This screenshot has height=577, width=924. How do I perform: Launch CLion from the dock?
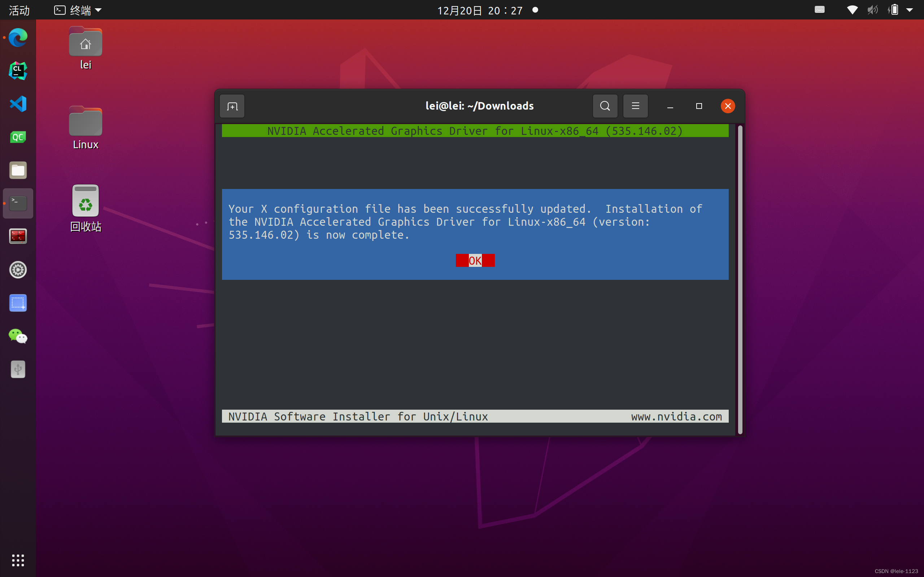(18, 70)
